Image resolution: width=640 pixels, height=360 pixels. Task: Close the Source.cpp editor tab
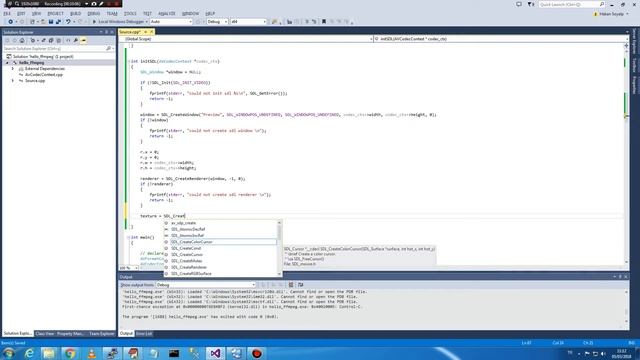(152, 32)
